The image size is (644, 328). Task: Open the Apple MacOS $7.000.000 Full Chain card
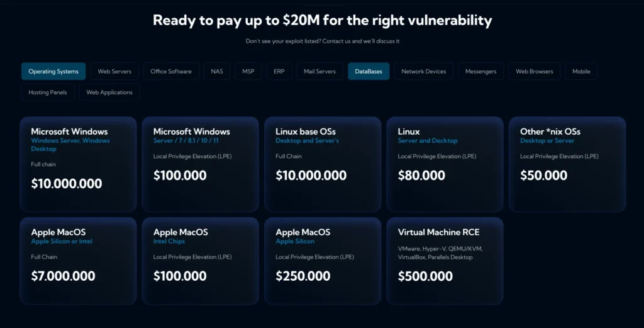[x=78, y=261]
